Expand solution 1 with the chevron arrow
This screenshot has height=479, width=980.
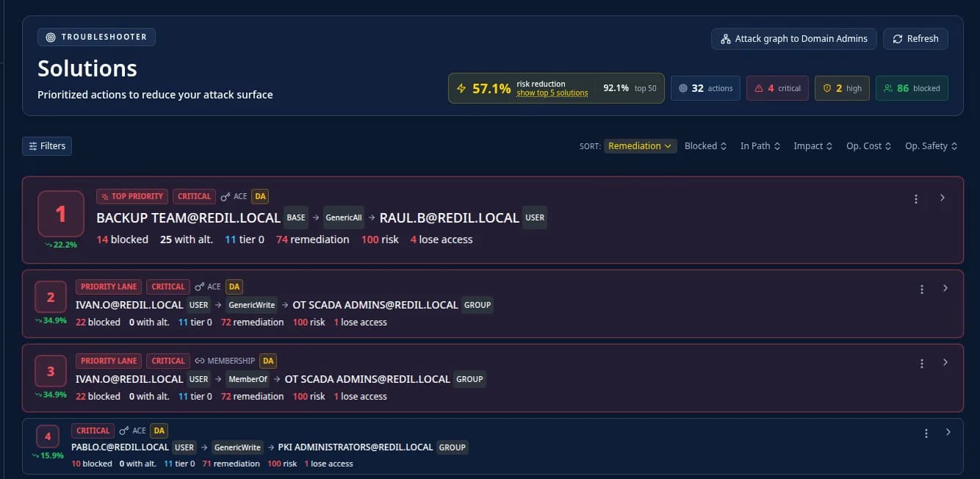[943, 198]
